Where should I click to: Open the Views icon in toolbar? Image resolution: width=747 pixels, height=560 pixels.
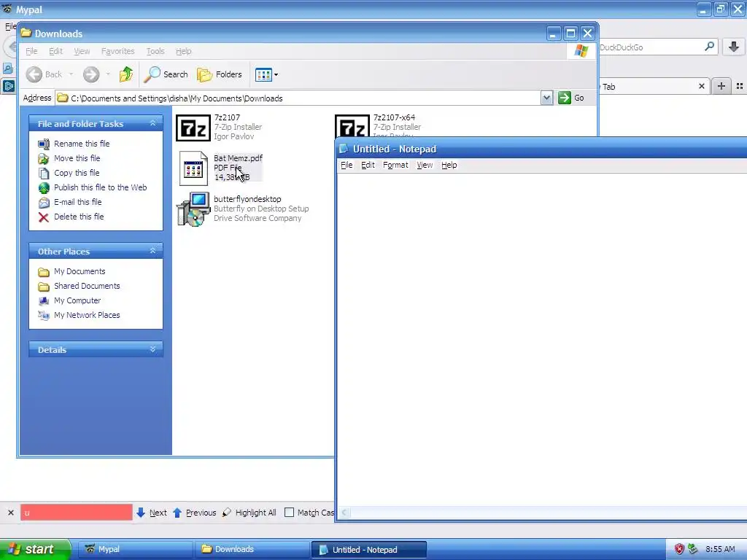pos(263,74)
